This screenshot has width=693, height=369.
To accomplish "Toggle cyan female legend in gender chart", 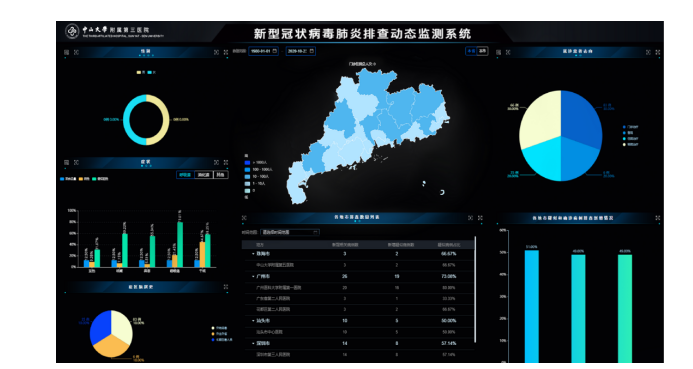I will tap(152, 72).
